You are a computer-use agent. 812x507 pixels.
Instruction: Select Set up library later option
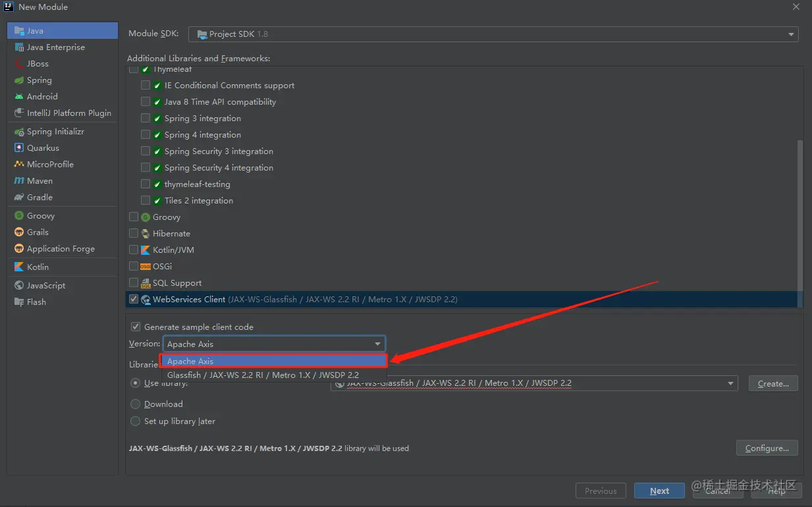pyautogui.click(x=136, y=421)
